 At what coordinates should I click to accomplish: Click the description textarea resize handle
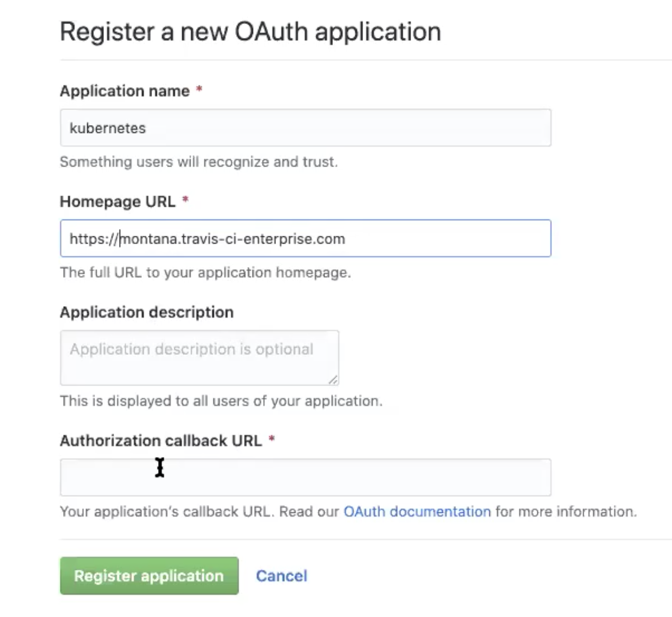click(x=333, y=379)
